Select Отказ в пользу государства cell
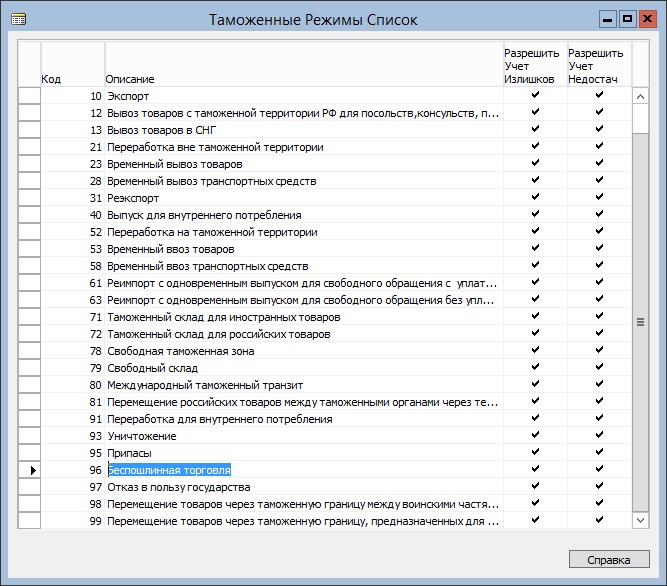 (304, 487)
